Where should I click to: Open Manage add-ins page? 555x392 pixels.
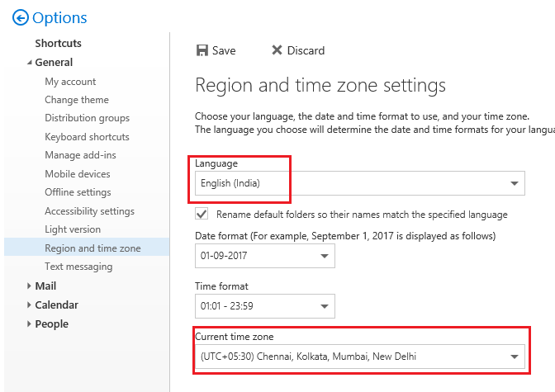click(x=80, y=155)
